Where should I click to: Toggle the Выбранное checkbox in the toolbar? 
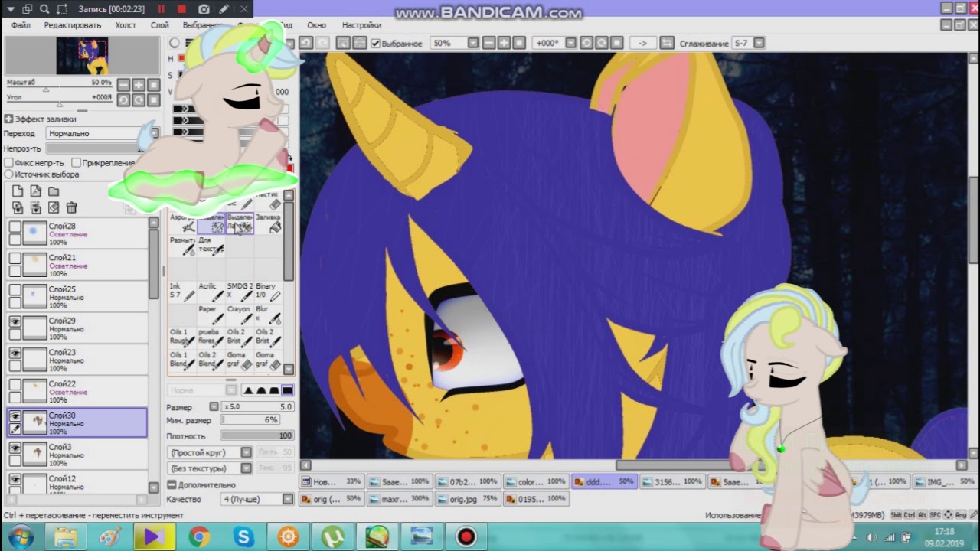tap(376, 44)
